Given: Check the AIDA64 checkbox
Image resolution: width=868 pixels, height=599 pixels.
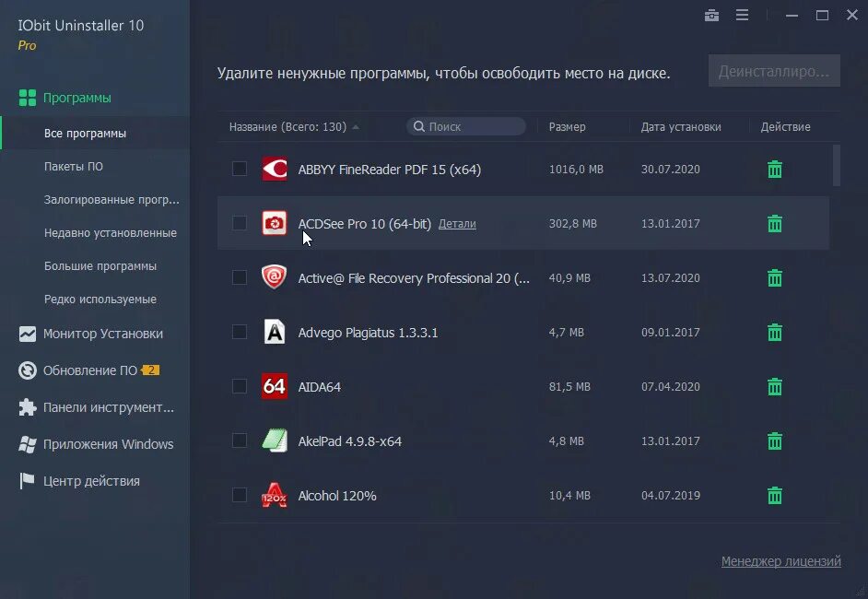Looking at the screenshot, I should click(x=240, y=386).
